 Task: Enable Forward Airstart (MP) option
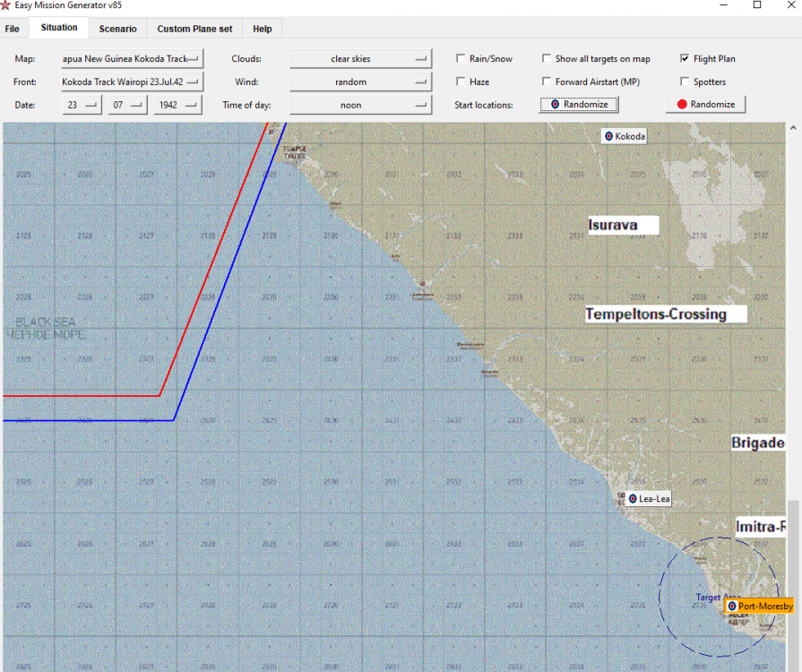(x=547, y=82)
